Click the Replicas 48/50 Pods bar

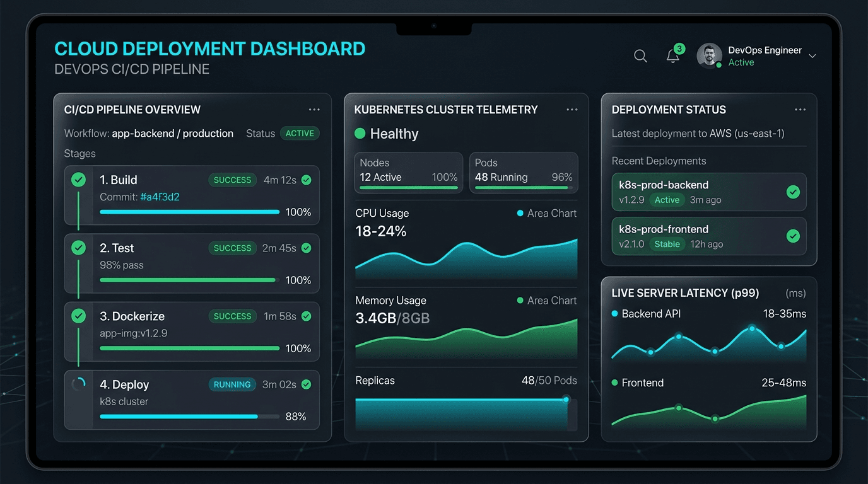click(x=466, y=414)
